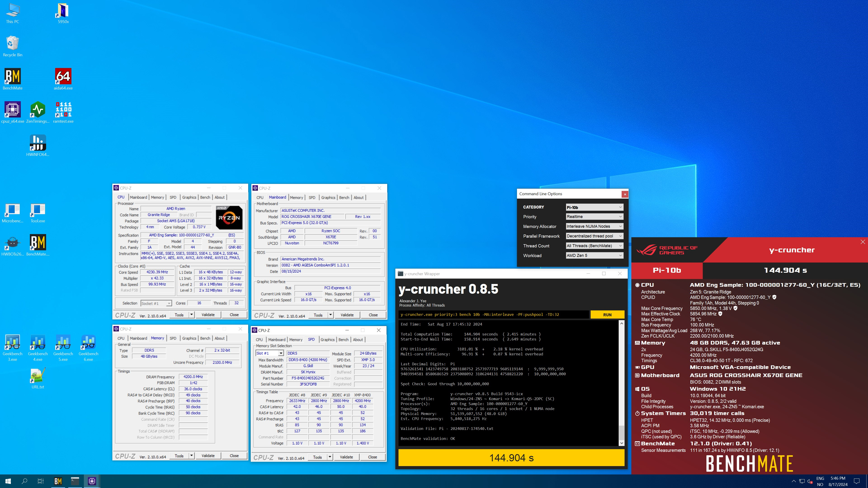Open Socket #1 selection dropdown in CPU-Z

click(156, 303)
